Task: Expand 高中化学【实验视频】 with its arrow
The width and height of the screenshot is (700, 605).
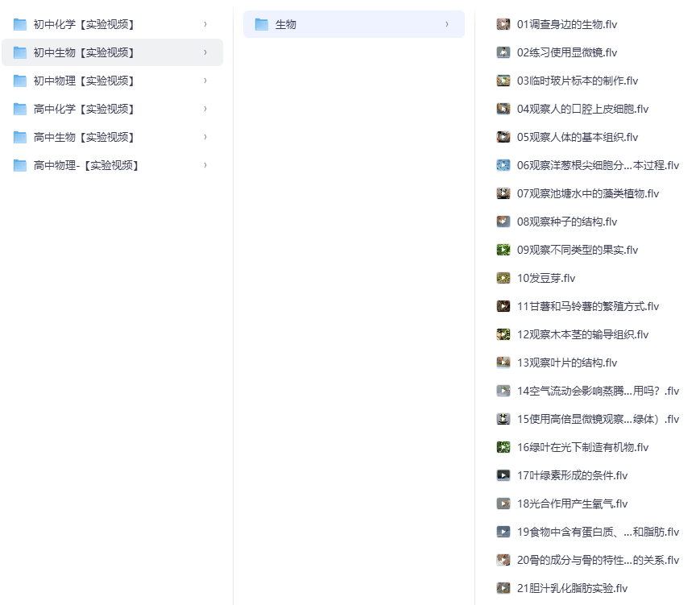Action: tap(205, 109)
